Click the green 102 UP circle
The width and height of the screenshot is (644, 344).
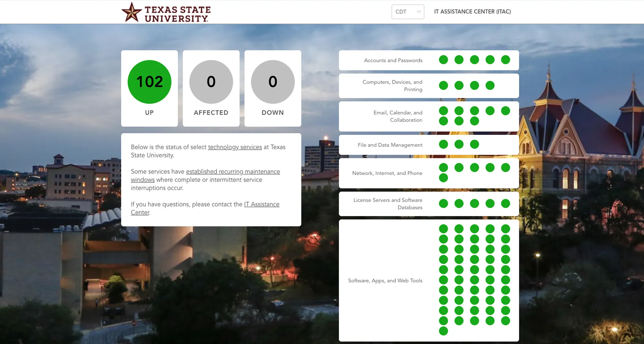149,82
